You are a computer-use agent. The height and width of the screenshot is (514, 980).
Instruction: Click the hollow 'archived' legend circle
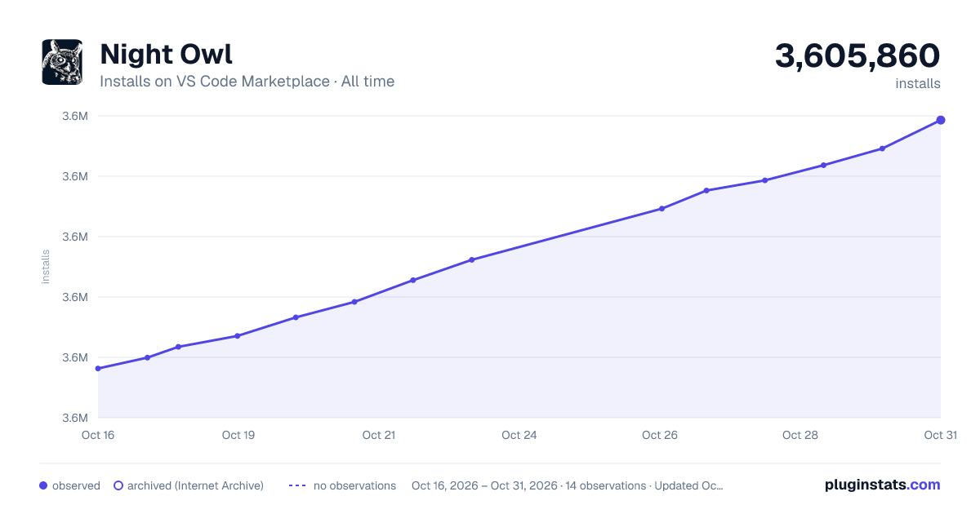118,485
